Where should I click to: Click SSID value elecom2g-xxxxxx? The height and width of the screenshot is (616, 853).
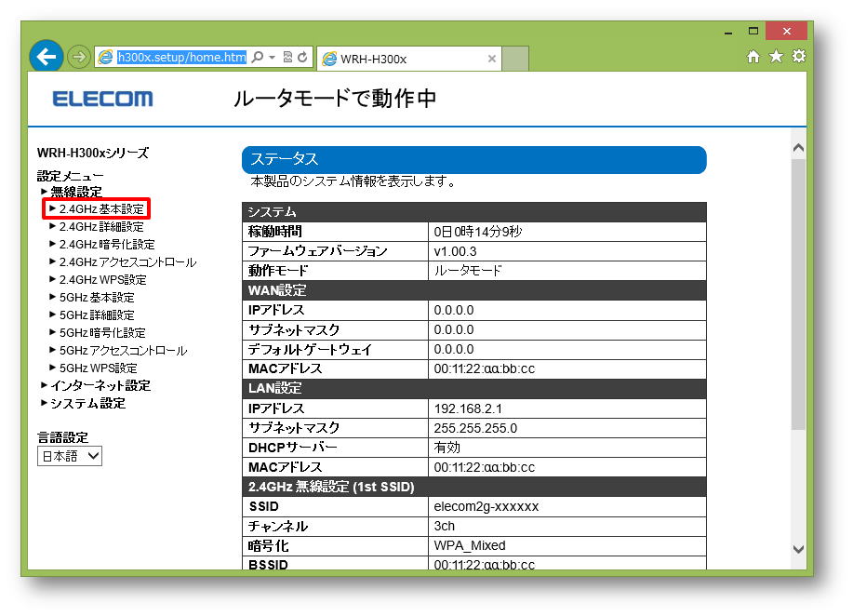(x=486, y=506)
